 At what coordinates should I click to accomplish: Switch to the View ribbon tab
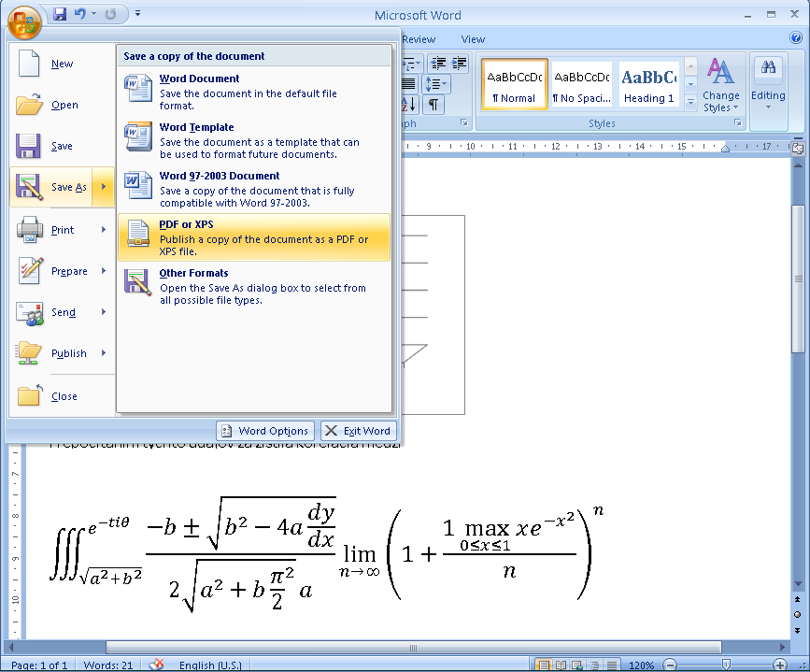[x=473, y=39]
